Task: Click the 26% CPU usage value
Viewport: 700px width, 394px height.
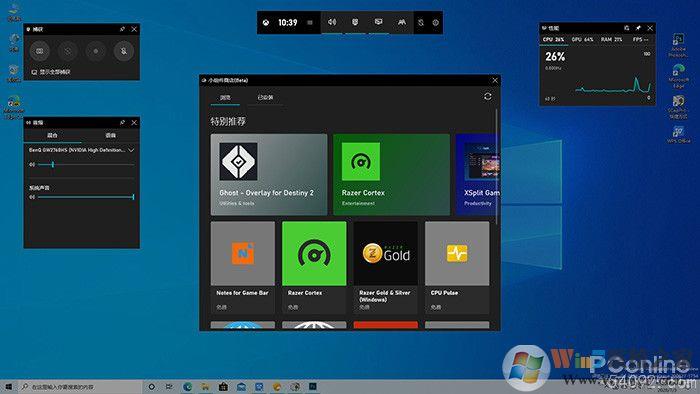Action: pyautogui.click(x=555, y=57)
